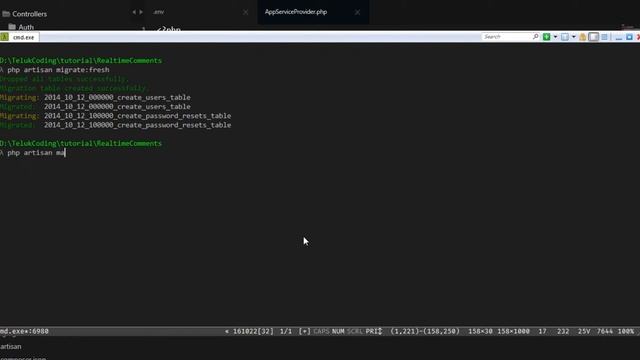Click the first RealtimeComments path prompt
This screenshot has width=640, height=360.
[81, 60]
